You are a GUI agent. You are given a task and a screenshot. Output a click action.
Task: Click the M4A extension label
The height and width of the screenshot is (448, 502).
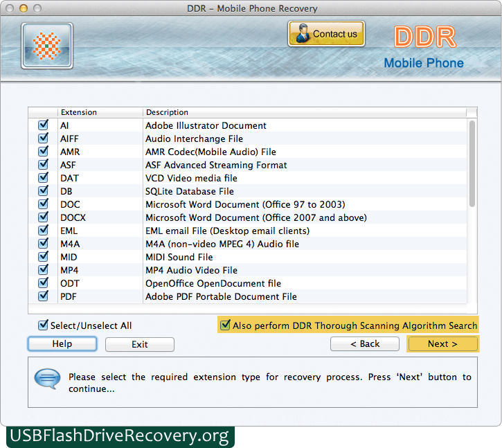coord(70,244)
